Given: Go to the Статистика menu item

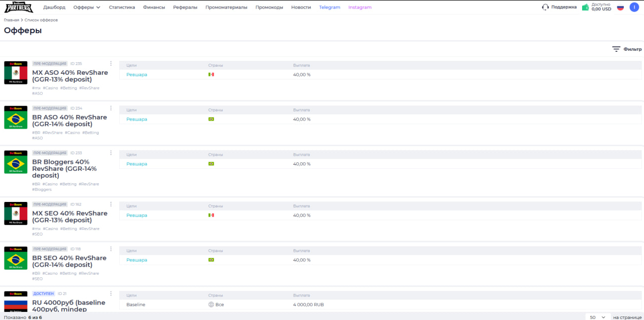Looking at the screenshot, I should [122, 8].
